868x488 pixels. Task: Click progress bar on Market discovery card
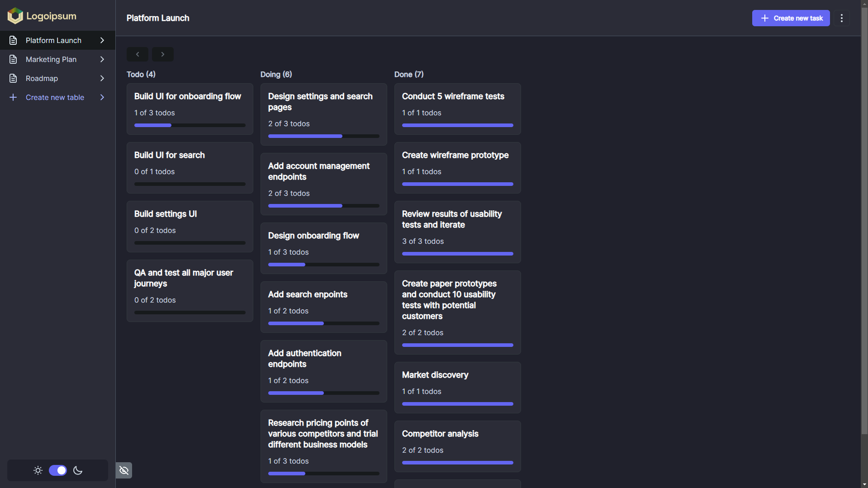tap(458, 404)
